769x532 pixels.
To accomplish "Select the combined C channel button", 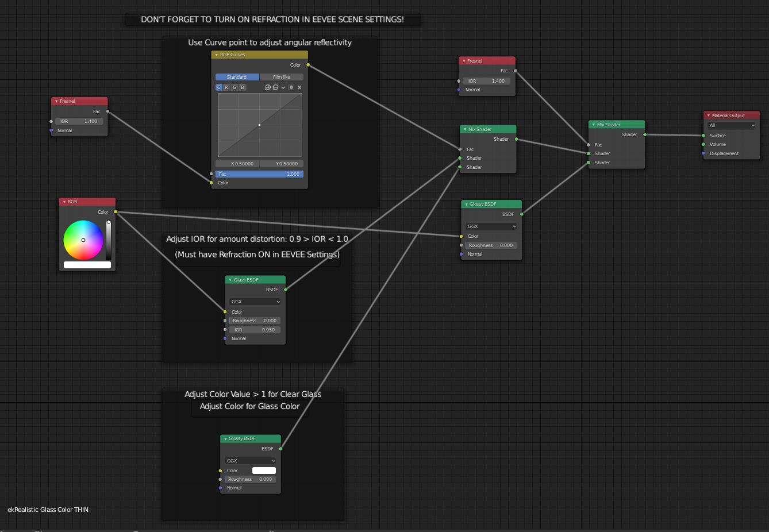I will click(219, 87).
